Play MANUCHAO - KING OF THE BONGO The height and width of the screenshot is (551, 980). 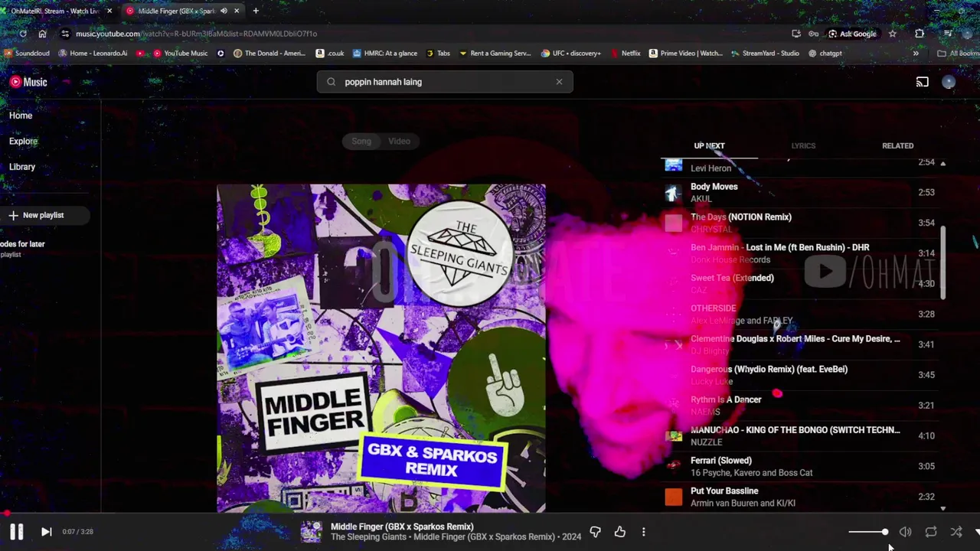click(801, 436)
